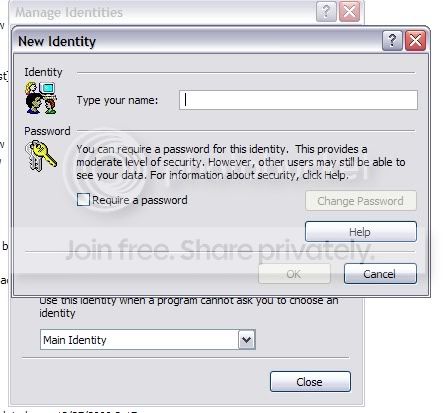
Task: Click the 'Require a password' label text
Action: pyautogui.click(x=140, y=200)
